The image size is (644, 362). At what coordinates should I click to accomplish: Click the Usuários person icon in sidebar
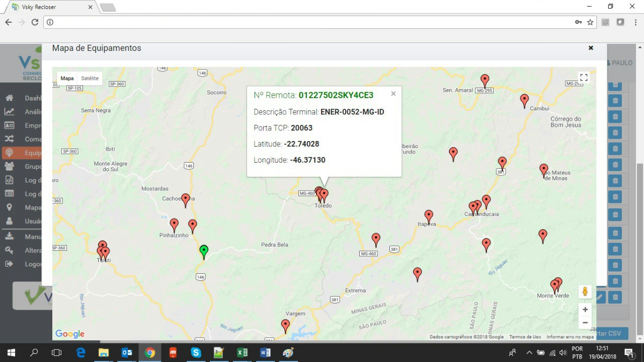9,221
